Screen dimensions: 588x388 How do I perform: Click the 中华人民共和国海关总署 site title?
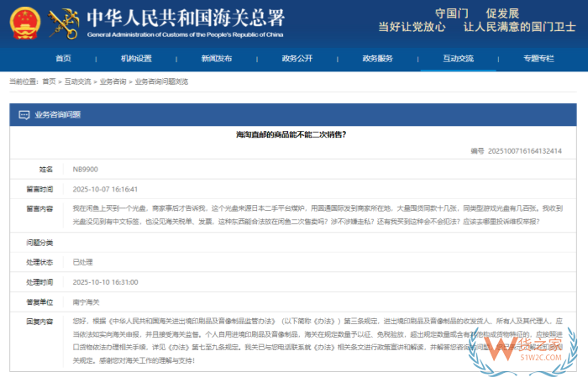pyautogui.click(x=186, y=18)
